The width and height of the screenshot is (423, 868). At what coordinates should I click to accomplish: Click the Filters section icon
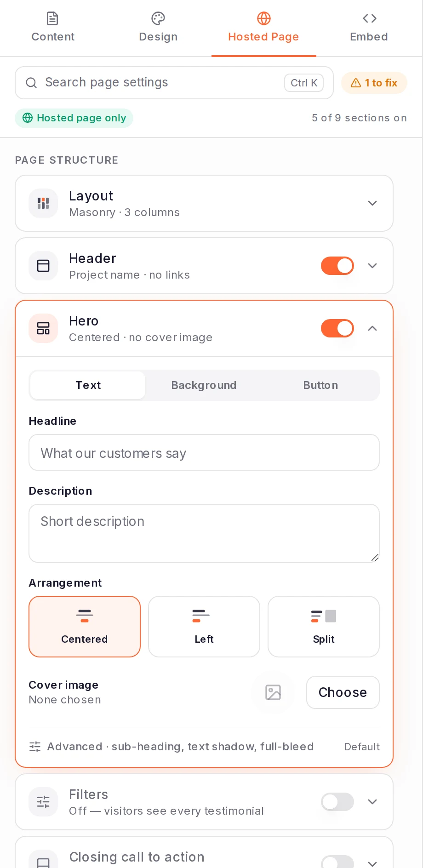[43, 802]
